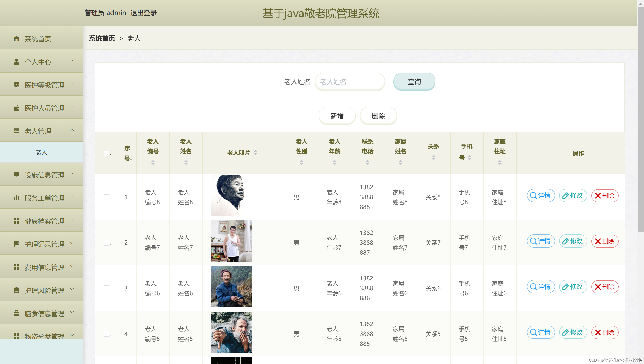The width and height of the screenshot is (644, 364).
Task: Open the 健康档案管理 menu
Action: pos(45,221)
